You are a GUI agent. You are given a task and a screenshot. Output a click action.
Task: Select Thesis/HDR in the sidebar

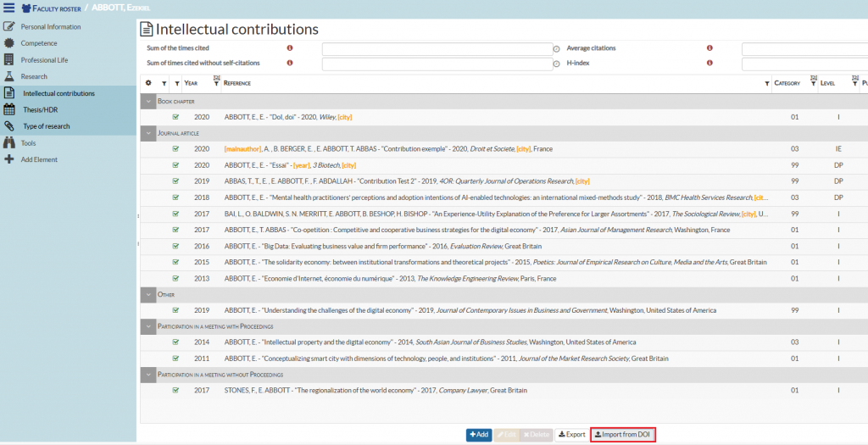pos(40,109)
